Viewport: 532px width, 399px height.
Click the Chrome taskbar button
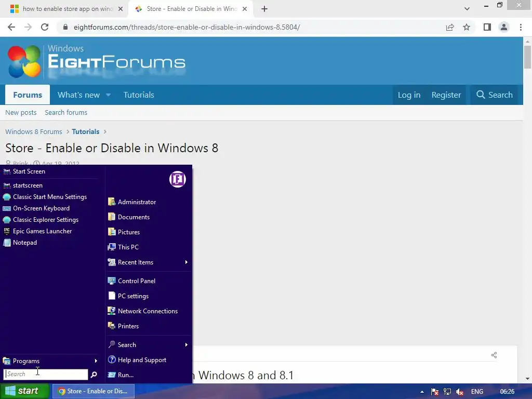[94, 391]
